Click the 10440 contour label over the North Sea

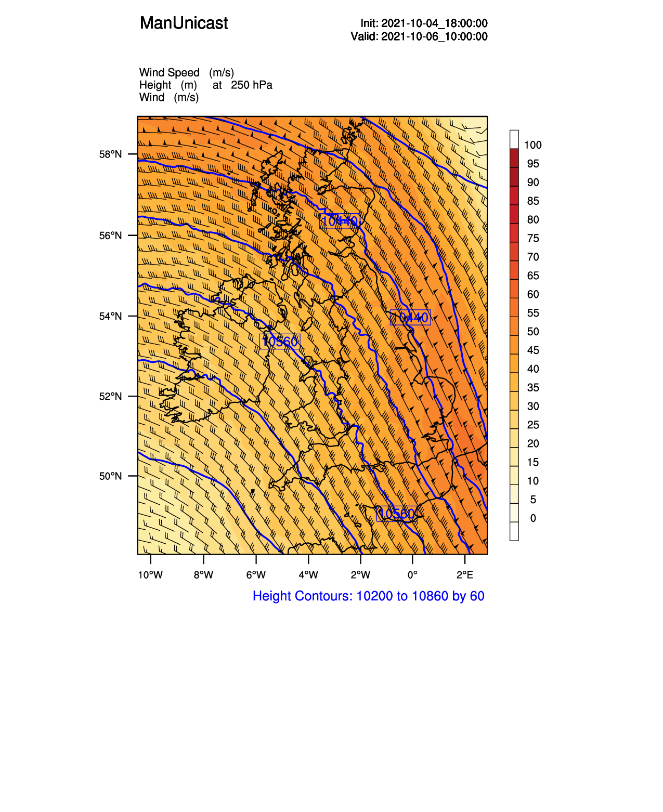coord(410,317)
